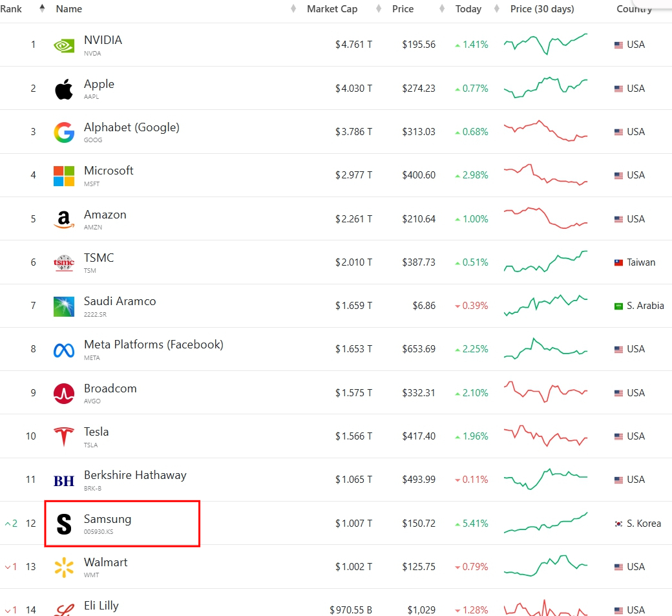Open the Broadcom company link

click(110, 388)
